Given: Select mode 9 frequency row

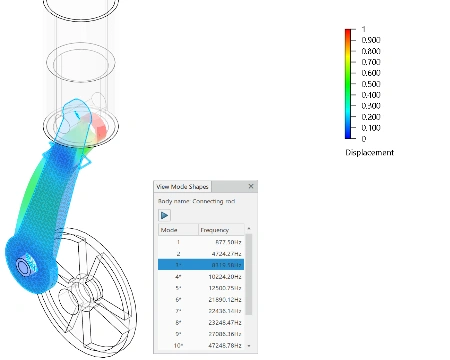Looking at the screenshot, I should [x=201, y=334].
